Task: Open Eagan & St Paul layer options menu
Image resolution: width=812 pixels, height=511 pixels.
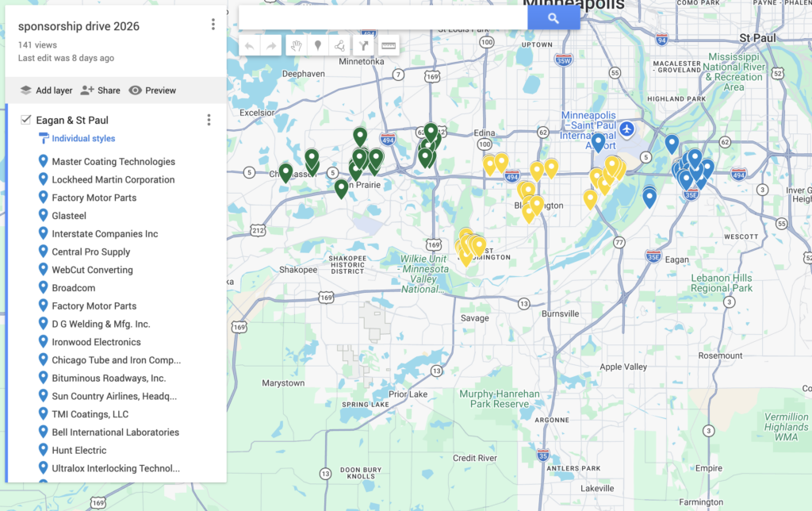Action: (x=209, y=120)
